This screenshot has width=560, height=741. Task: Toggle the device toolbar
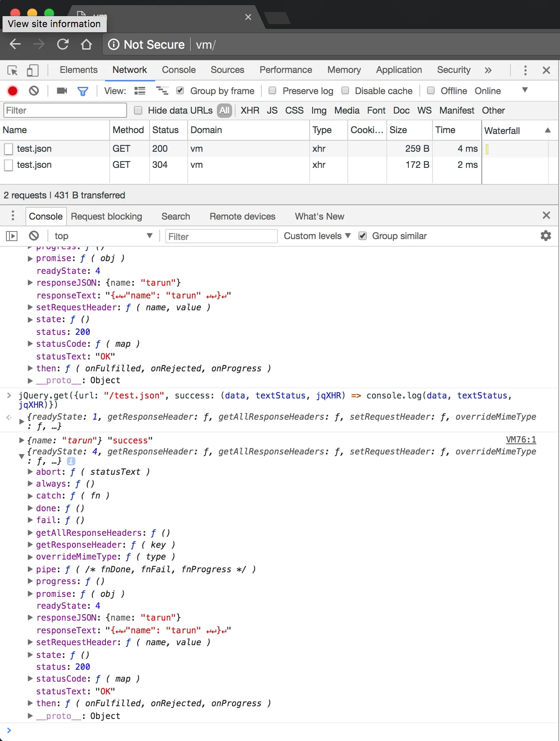(33, 70)
